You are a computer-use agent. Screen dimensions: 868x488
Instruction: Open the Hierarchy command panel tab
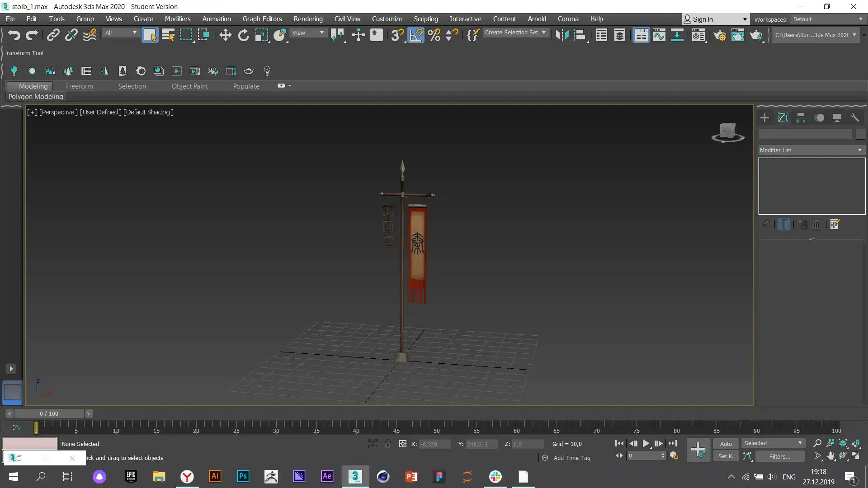click(x=801, y=118)
